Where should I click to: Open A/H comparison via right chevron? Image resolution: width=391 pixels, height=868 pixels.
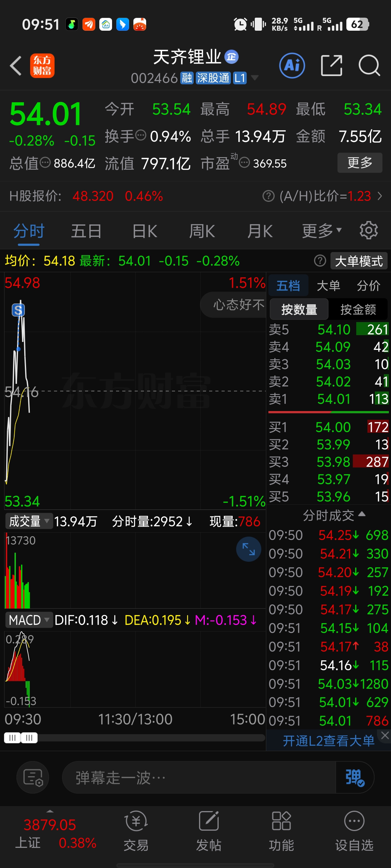coord(380,196)
